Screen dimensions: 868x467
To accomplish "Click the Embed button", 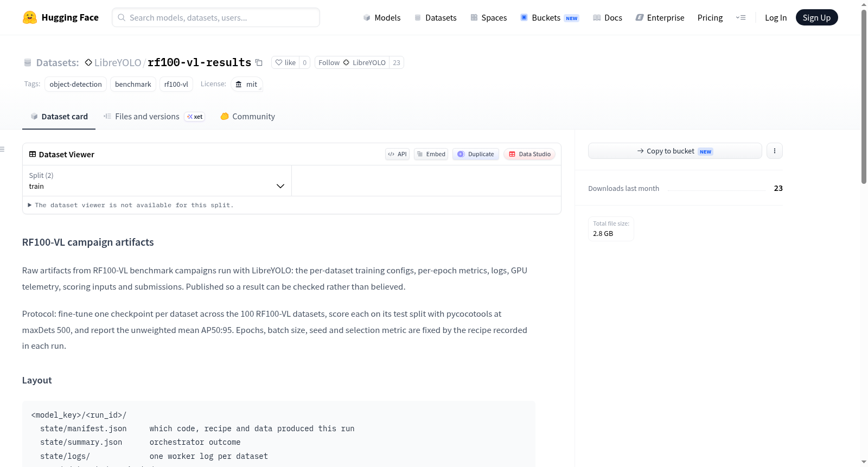I will (x=431, y=154).
